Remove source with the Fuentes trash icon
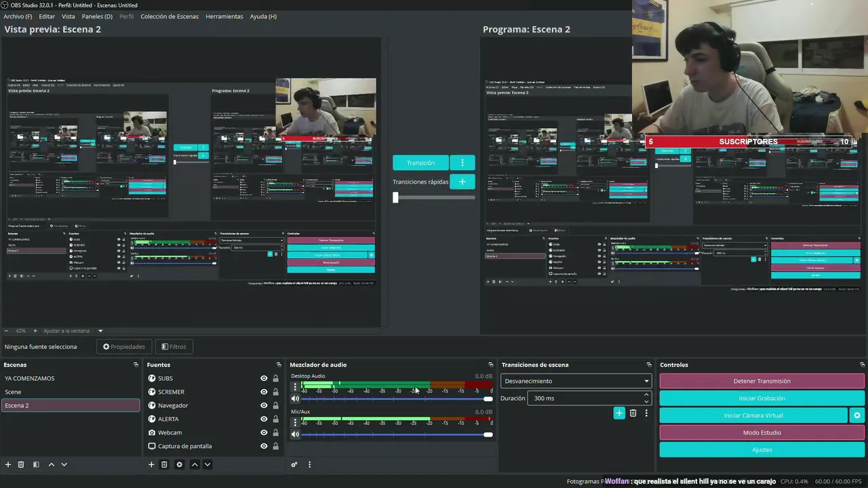 [164, 464]
